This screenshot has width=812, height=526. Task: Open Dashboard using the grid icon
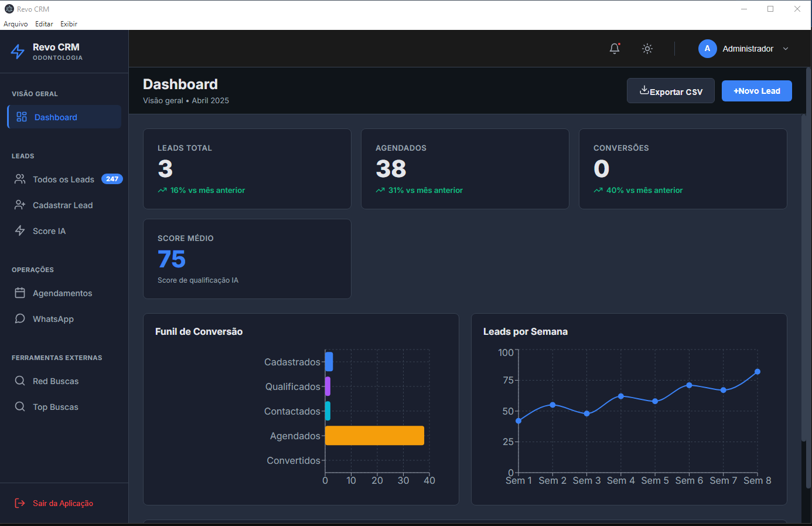coord(22,117)
